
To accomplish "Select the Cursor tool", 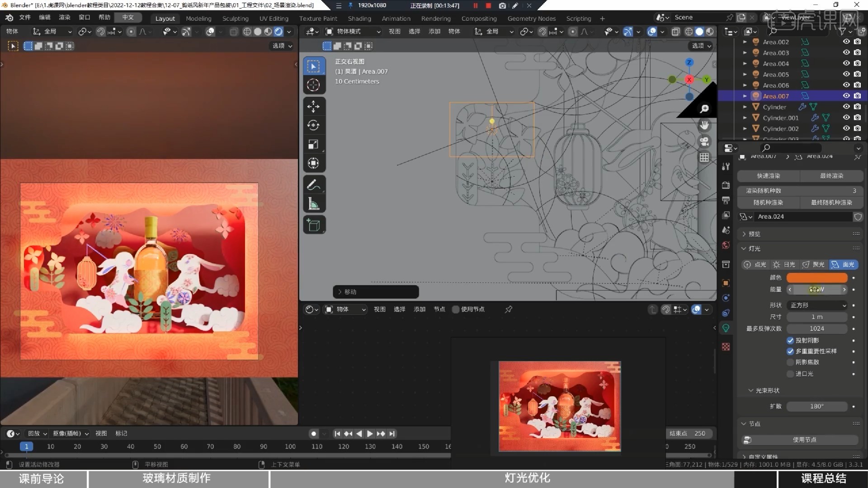I will click(x=314, y=85).
